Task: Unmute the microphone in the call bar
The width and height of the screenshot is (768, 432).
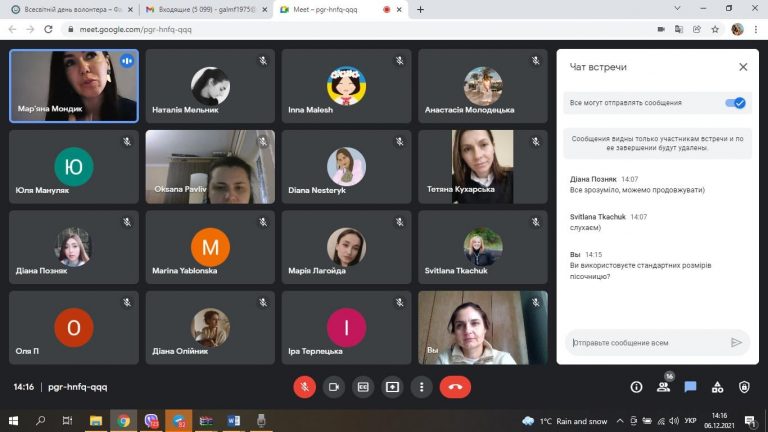Action: pos(305,387)
